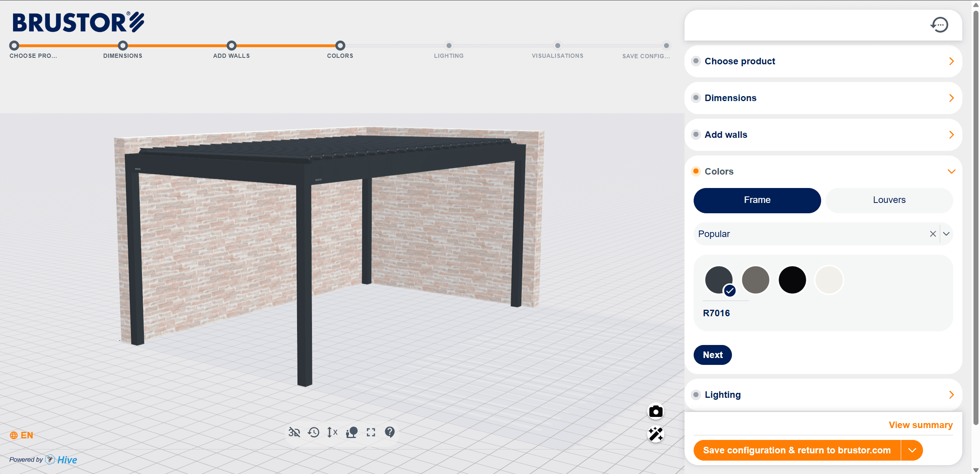This screenshot has width=980, height=474.
Task: Open the magic wand visualisation tool
Action: point(656,435)
